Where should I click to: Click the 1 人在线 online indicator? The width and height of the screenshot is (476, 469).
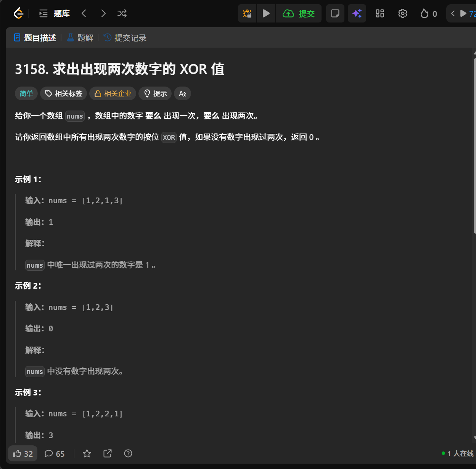click(x=458, y=453)
